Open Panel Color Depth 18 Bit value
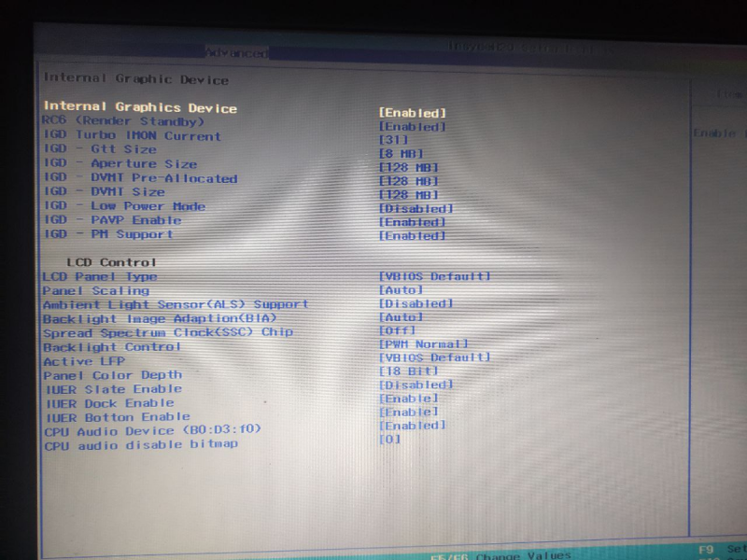747x560 pixels. (x=409, y=371)
